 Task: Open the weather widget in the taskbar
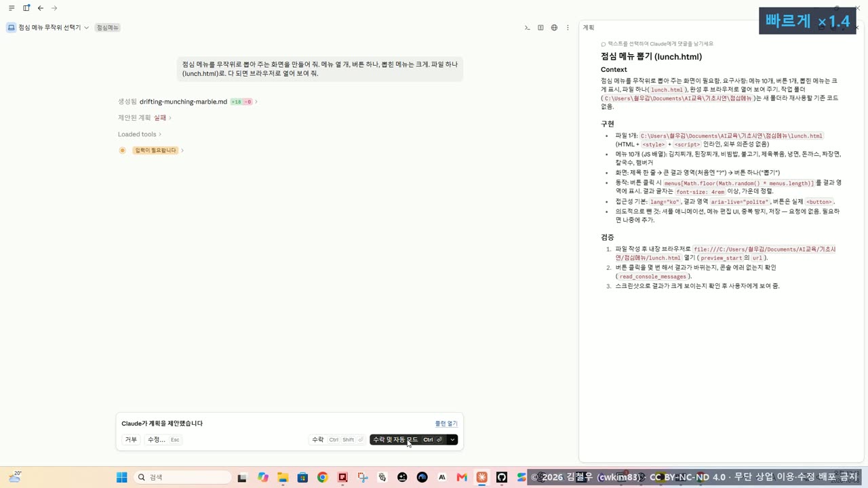(15, 477)
